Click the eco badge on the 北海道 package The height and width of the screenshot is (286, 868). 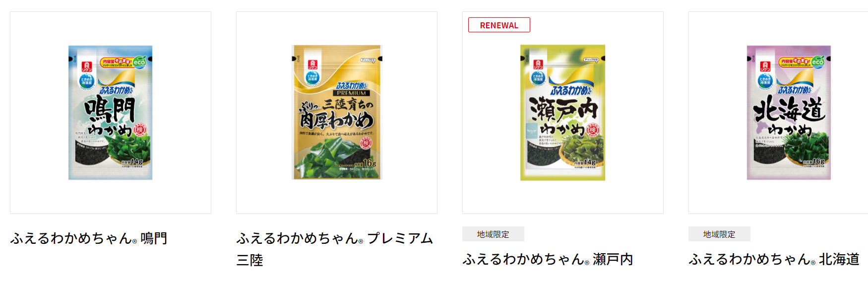tap(817, 62)
